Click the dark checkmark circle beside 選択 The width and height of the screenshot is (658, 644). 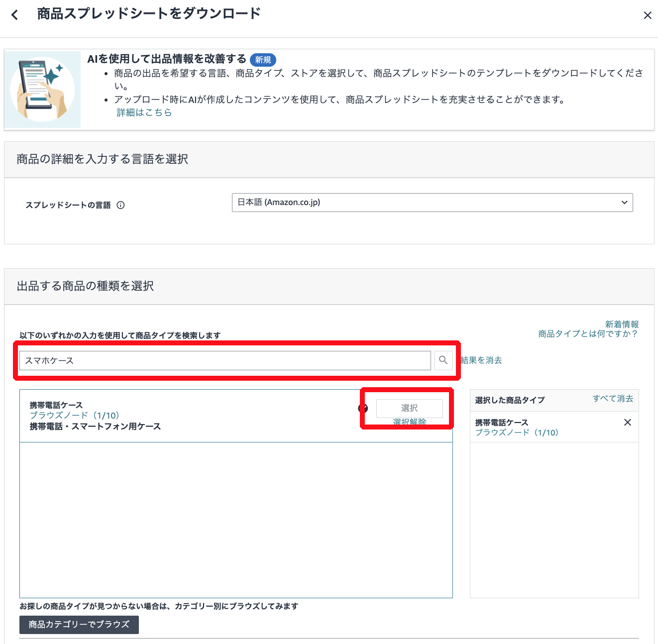coord(363,409)
